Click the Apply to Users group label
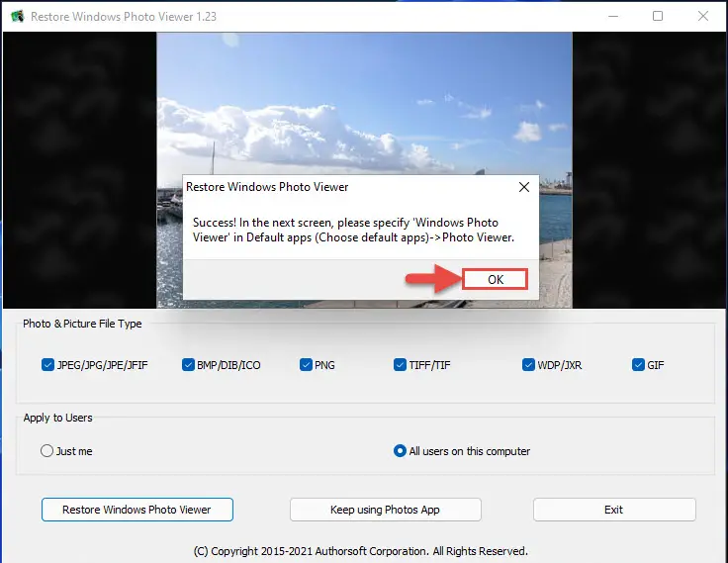Screen dimensions: 728x563 point(57,418)
